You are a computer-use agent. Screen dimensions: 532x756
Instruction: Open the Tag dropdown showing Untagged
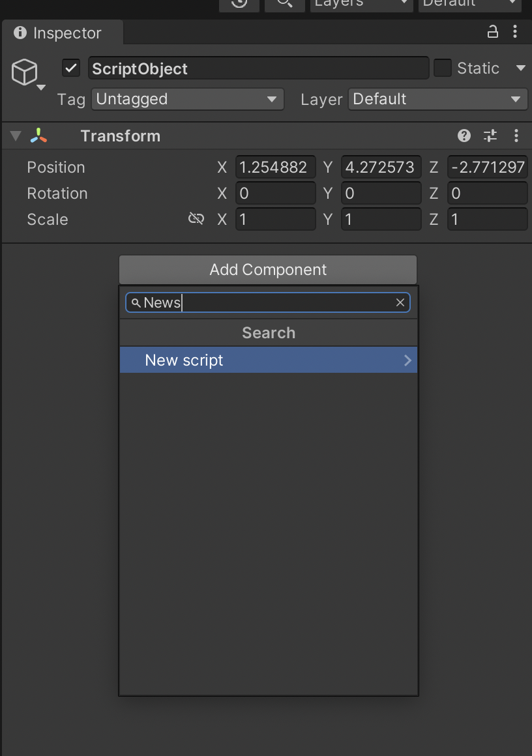188,99
